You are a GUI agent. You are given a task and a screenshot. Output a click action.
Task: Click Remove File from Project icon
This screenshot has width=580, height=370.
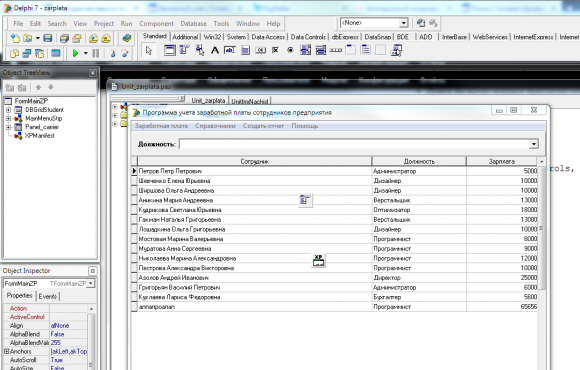106,38
